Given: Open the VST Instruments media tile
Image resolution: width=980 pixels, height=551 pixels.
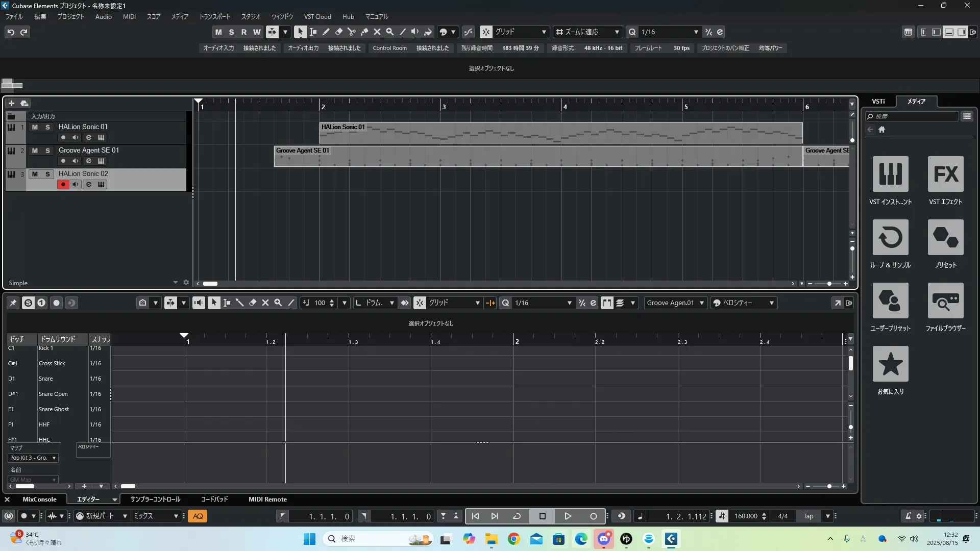Looking at the screenshot, I should click(890, 174).
